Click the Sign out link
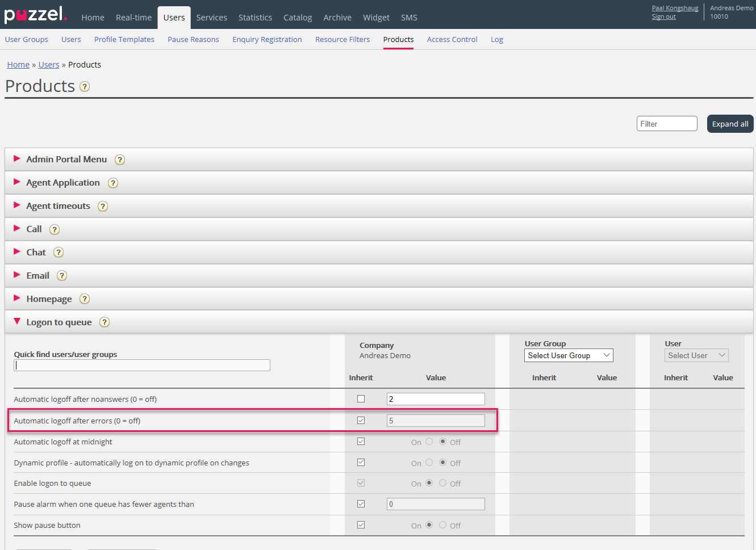The height and width of the screenshot is (550, 756). coord(663,17)
